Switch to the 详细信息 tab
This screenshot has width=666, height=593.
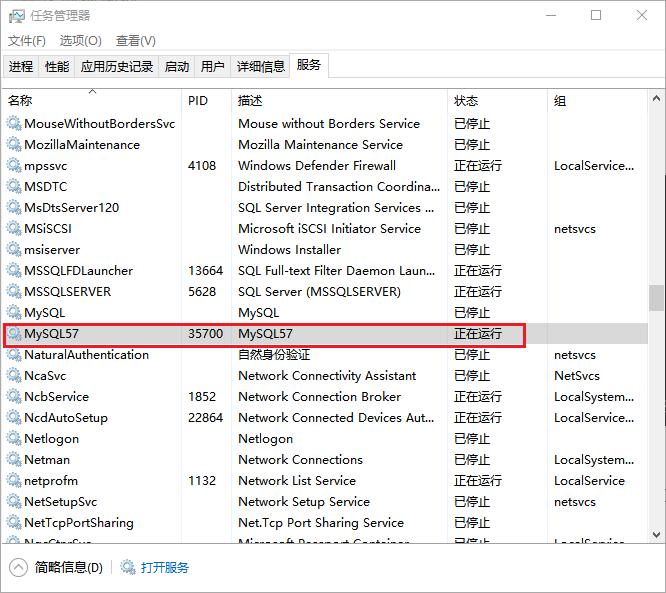(x=260, y=67)
